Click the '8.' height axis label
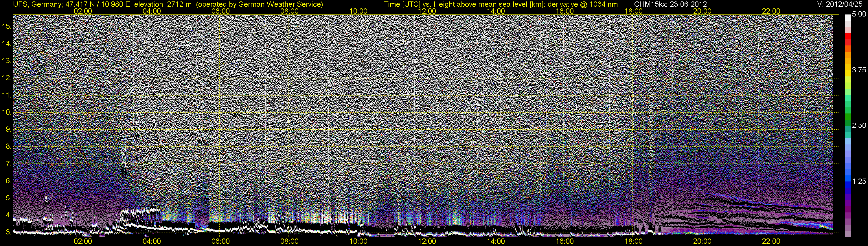Viewport: 868px width, 246px height. click(9, 147)
